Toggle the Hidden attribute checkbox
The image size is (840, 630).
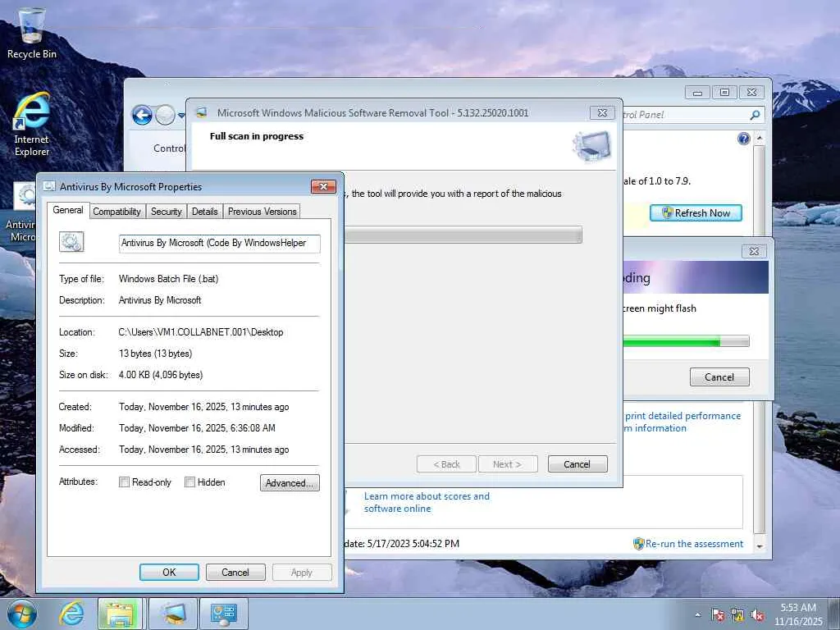pos(189,482)
